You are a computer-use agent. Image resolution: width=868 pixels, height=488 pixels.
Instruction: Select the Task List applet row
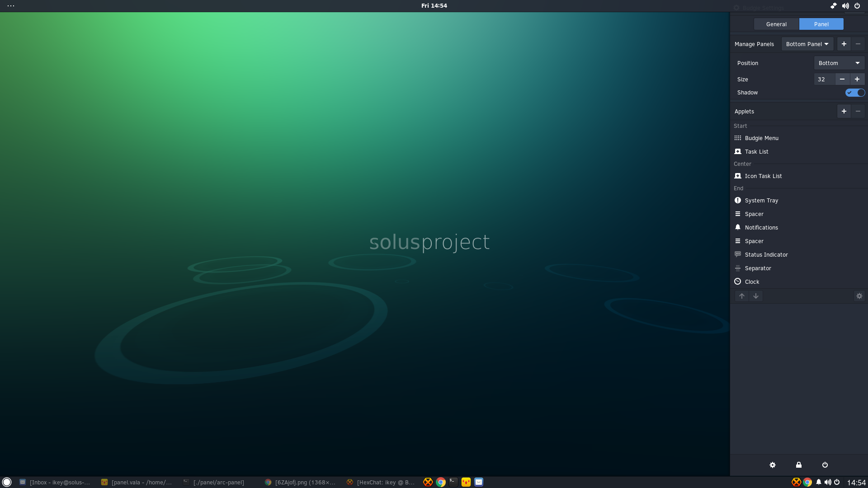tap(799, 152)
